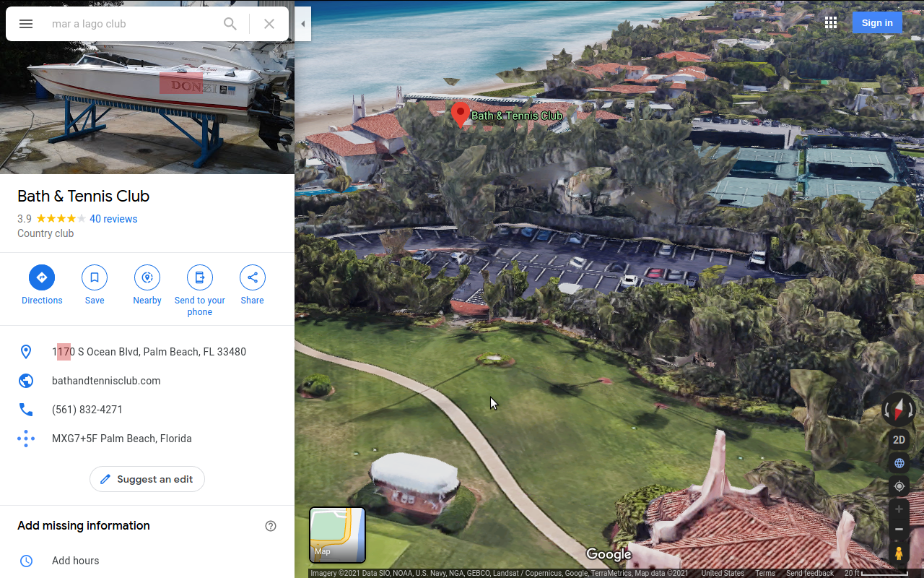Image resolution: width=924 pixels, height=578 pixels.
Task: Click the plus code dots icon
Action: tap(26, 439)
